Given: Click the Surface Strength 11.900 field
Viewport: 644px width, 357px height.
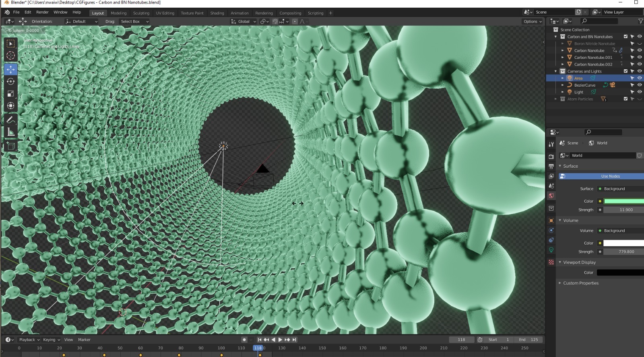Looking at the screenshot, I should click(623, 210).
